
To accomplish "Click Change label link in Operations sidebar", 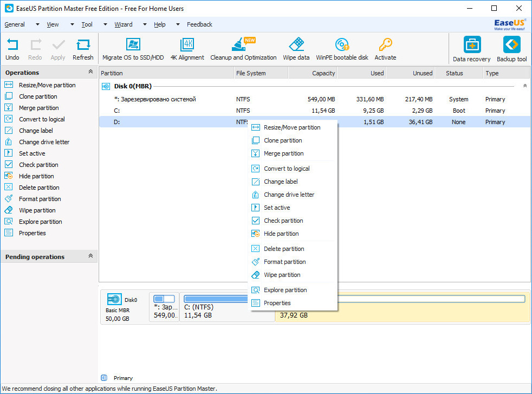I will [36, 131].
